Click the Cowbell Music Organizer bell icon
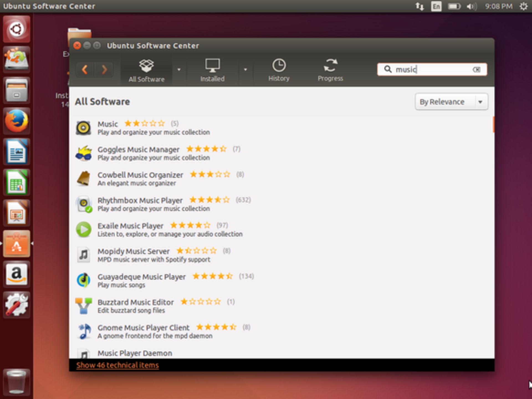This screenshot has width=532, height=399. [x=83, y=178]
